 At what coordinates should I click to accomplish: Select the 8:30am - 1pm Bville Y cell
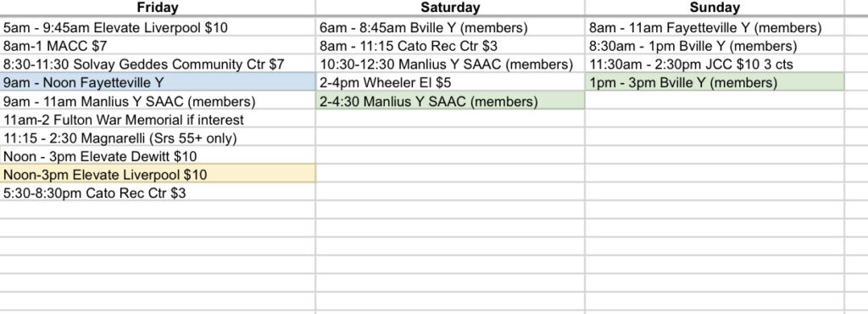pyautogui.click(x=715, y=46)
